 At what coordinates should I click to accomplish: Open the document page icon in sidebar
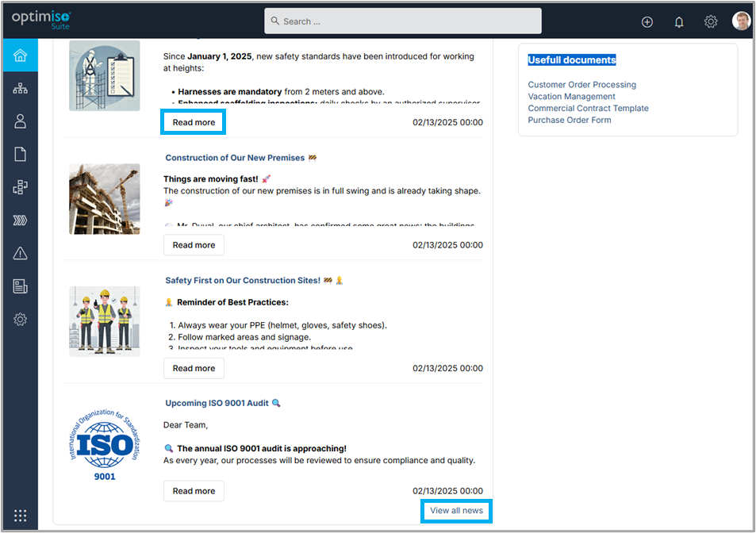coord(20,155)
